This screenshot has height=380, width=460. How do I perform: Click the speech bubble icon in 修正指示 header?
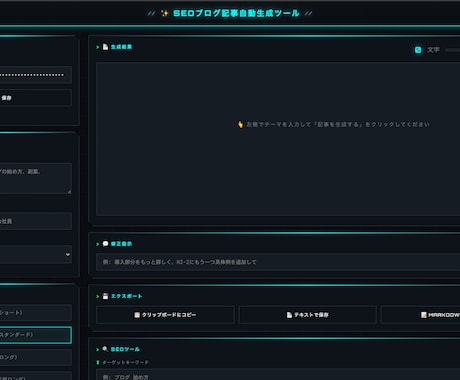point(105,244)
